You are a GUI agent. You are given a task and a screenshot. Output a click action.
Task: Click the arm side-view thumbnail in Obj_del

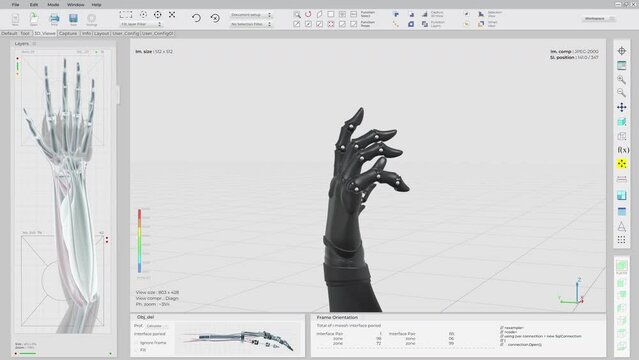(x=239, y=339)
